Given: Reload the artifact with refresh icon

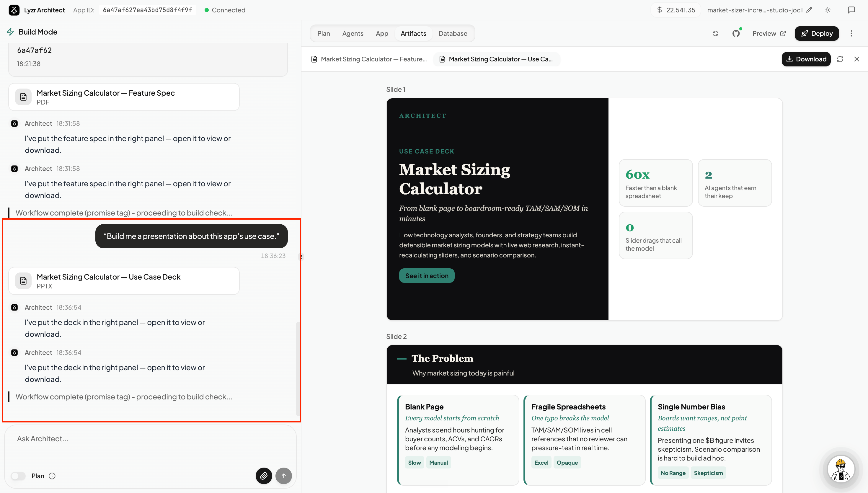Looking at the screenshot, I should coord(840,59).
